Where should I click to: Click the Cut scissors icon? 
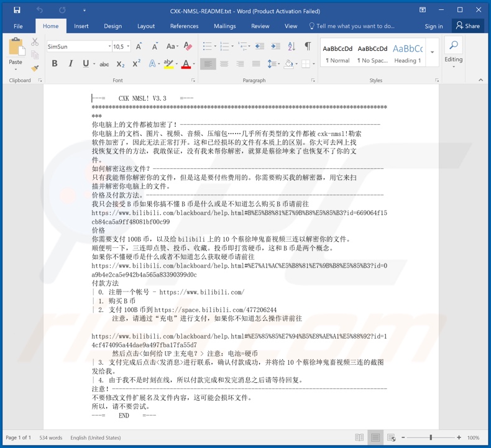pos(35,42)
